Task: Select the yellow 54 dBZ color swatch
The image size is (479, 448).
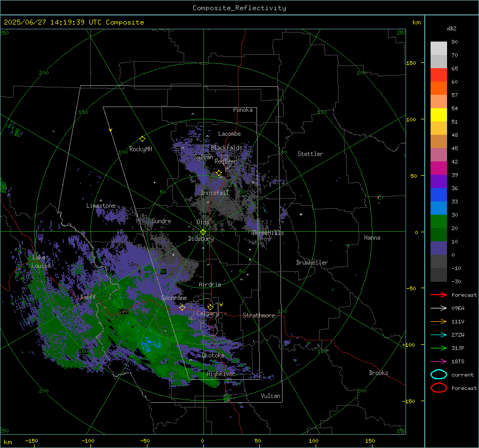Action: 439,115
